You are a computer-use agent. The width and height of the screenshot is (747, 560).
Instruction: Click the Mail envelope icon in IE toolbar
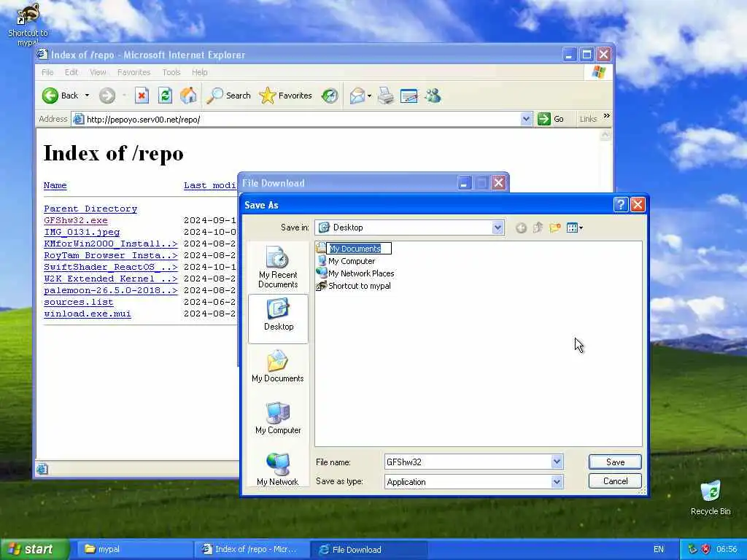357,96
